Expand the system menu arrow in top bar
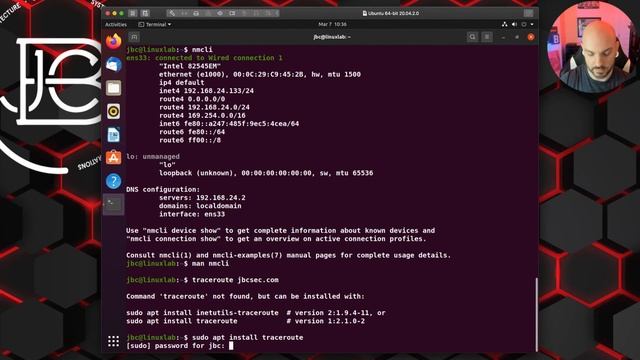 [x=532, y=24]
